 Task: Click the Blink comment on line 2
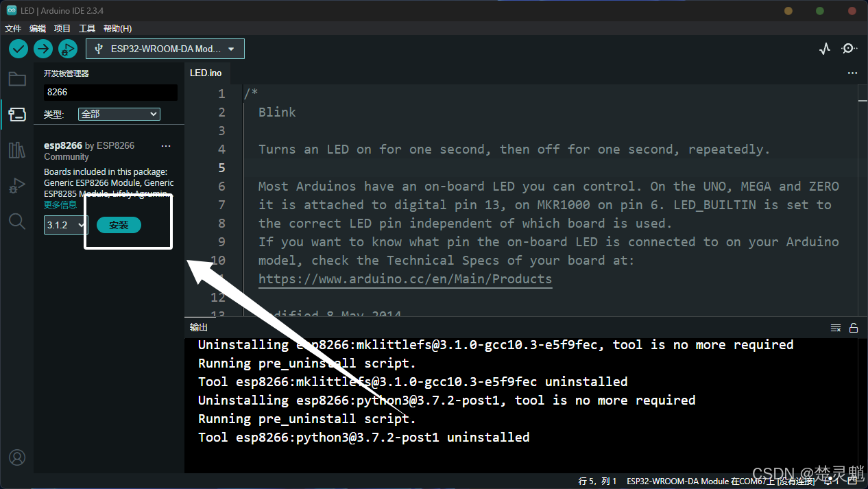point(277,112)
